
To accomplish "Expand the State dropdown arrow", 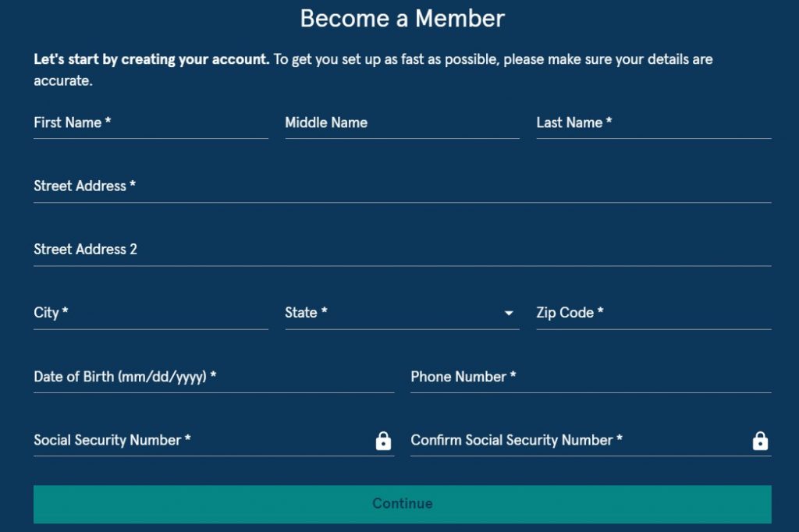I will 508,313.
